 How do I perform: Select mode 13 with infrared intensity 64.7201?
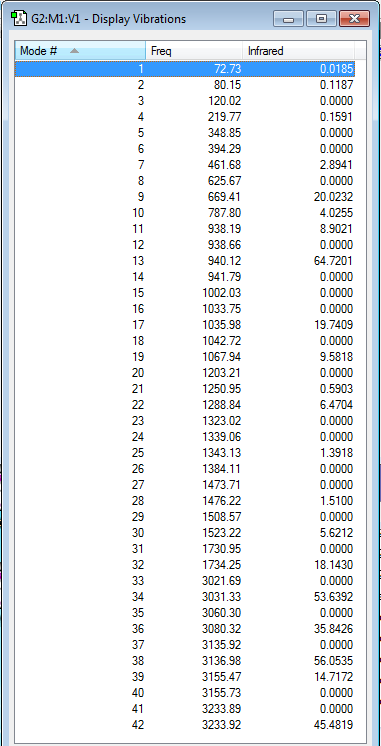click(185, 261)
